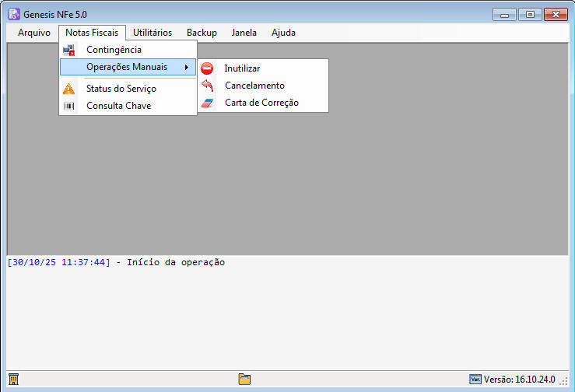Screen dimensions: 575x392
Task: Open the folder icon in status bar
Action: tap(244, 380)
